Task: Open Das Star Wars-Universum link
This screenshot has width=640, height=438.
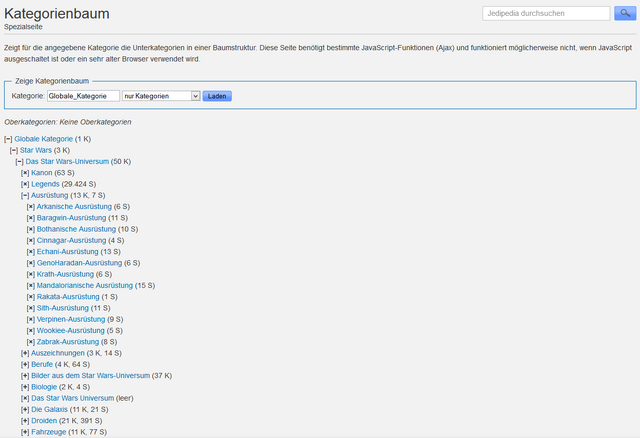Action: [67, 162]
